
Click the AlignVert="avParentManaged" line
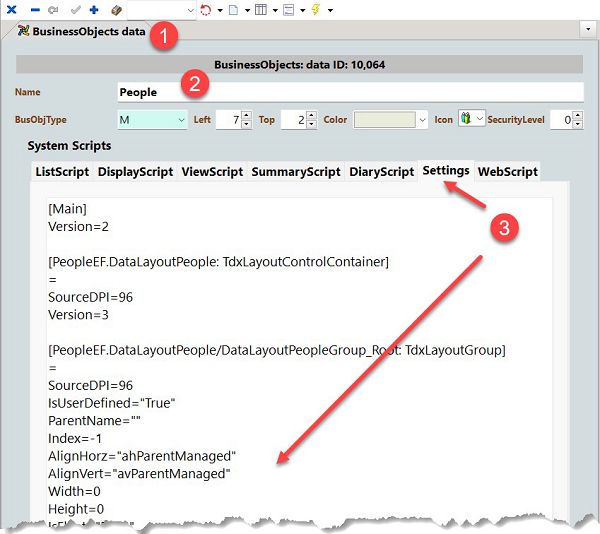tap(139, 474)
